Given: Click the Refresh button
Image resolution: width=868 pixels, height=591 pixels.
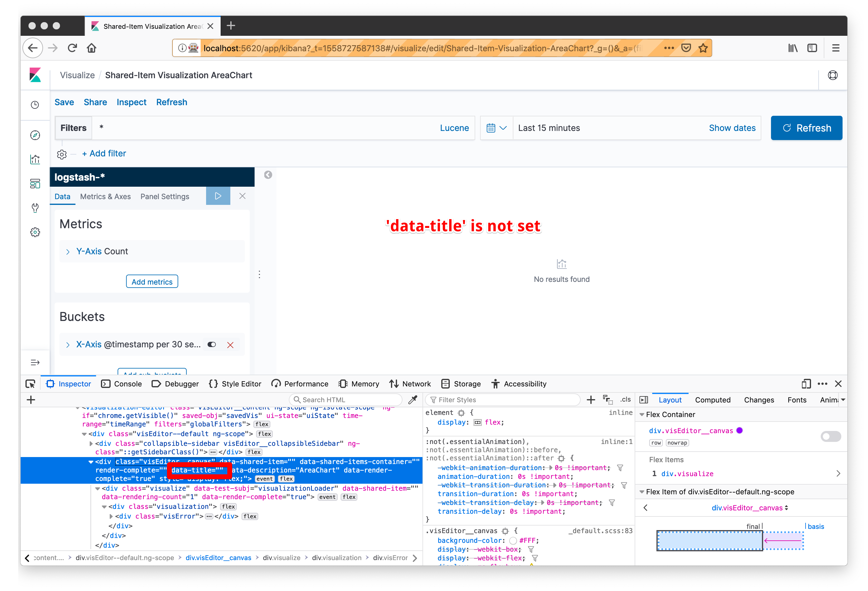Looking at the screenshot, I should coord(806,128).
